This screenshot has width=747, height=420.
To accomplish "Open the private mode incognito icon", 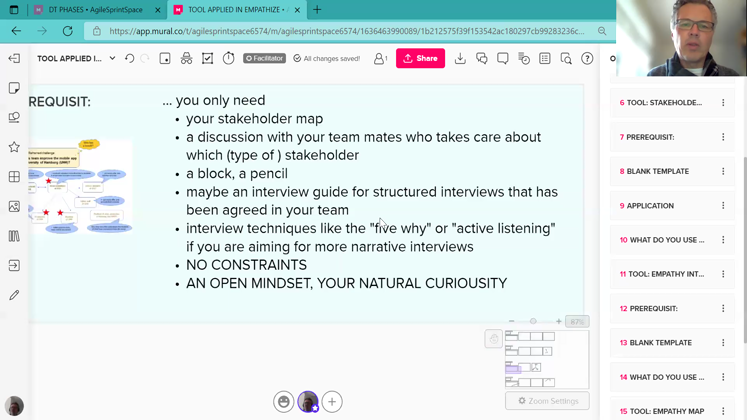I will click(x=186, y=58).
